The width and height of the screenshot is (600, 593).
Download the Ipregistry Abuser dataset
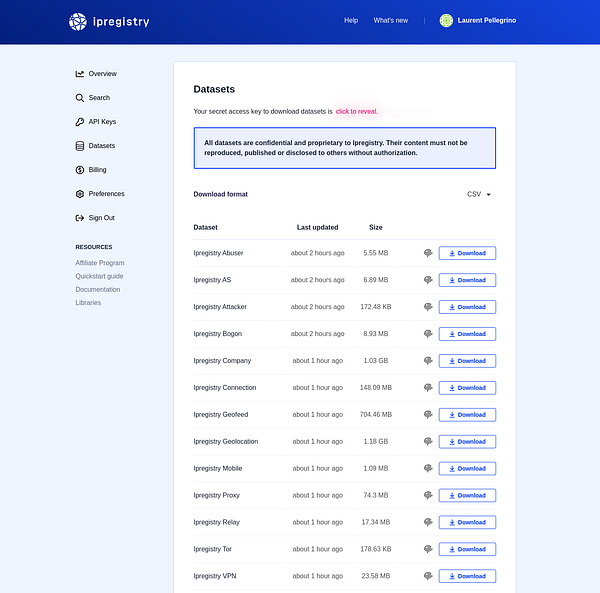pyautogui.click(x=467, y=253)
